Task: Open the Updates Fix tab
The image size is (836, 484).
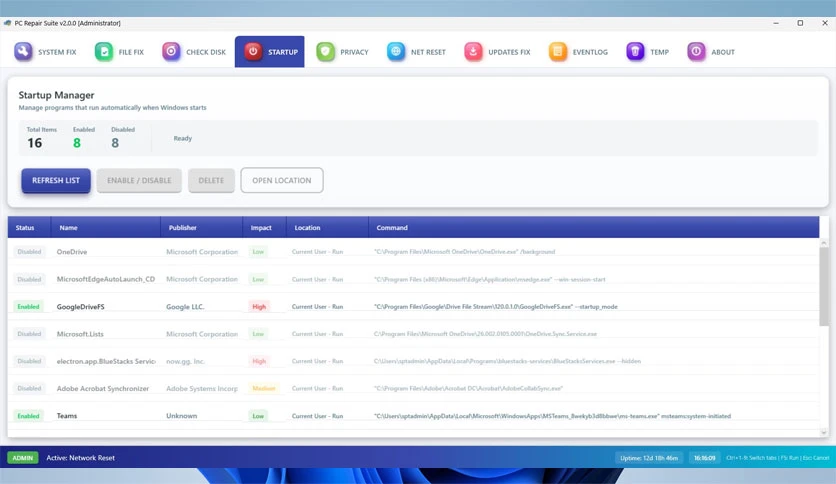Action: click(497, 52)
